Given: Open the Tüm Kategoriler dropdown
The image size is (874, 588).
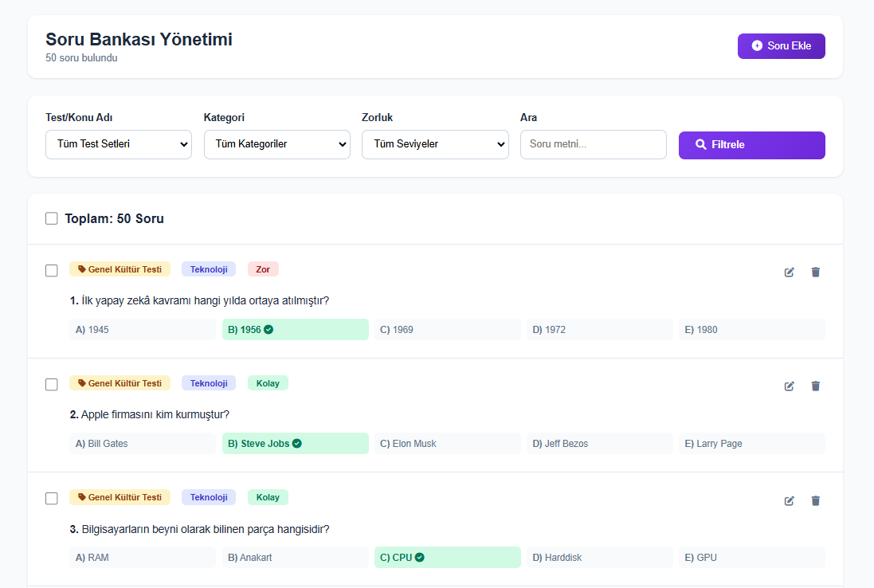Looking at the screenshot, I should pos(277,144).
